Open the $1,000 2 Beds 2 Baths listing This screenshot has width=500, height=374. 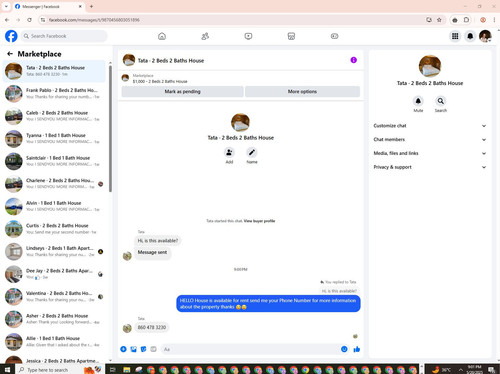point(160,81)
